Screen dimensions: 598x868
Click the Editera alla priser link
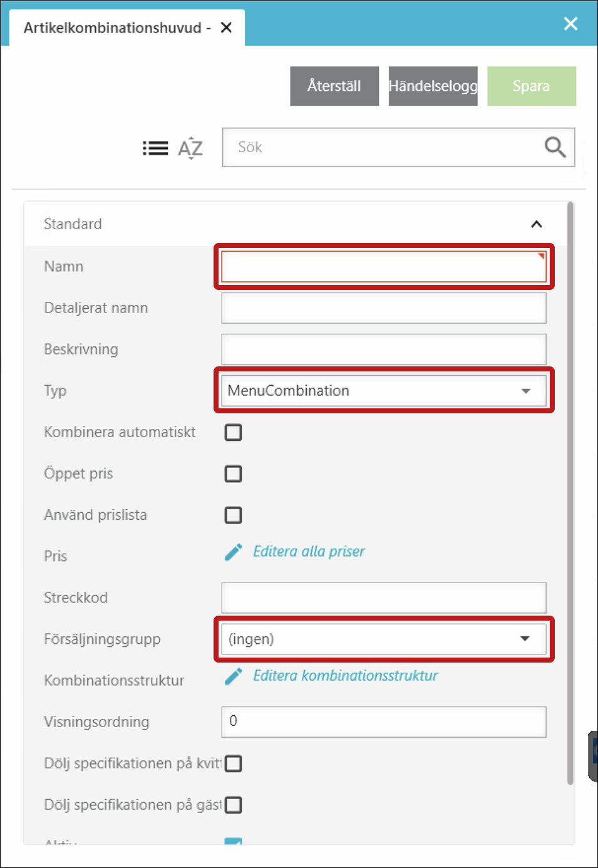pyautogui.click(x=309, y=551)
